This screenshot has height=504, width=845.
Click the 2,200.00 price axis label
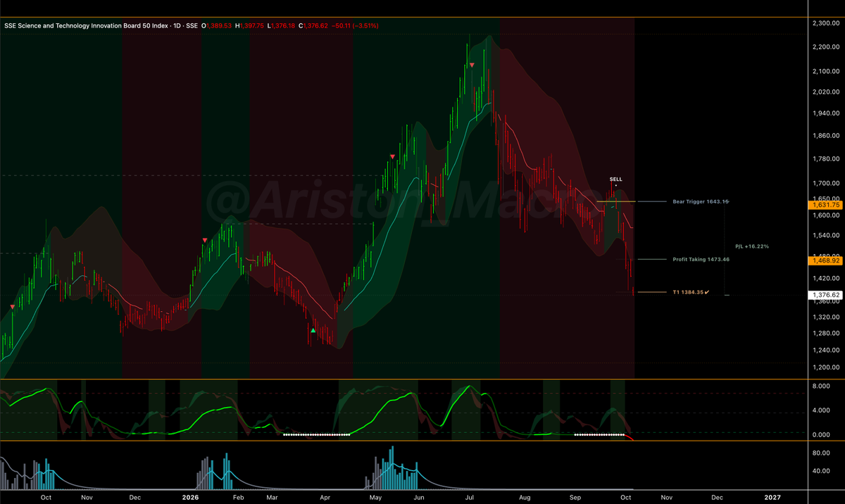tap(825, 47)
